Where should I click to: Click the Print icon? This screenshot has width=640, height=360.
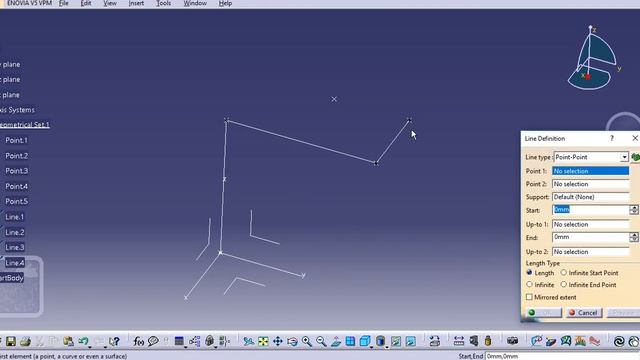(25, 341)
